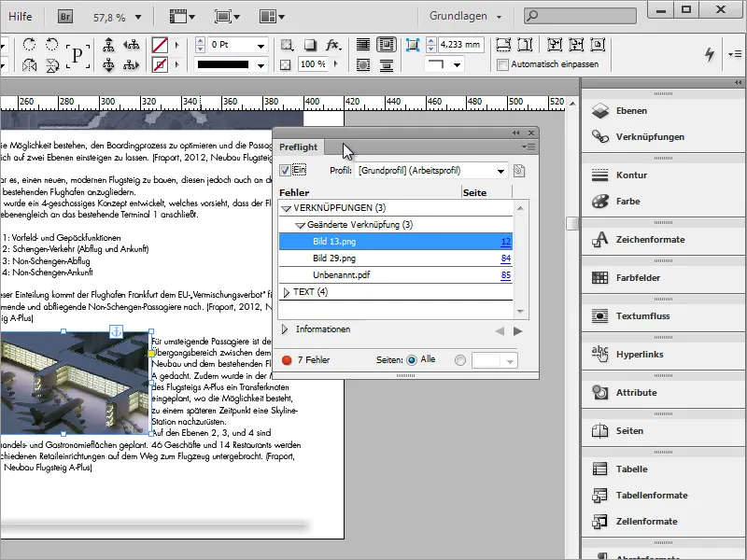Open the page range dropdown in Preflight
The width and height of the screenshot is (747, 560).
click(510, 361)
